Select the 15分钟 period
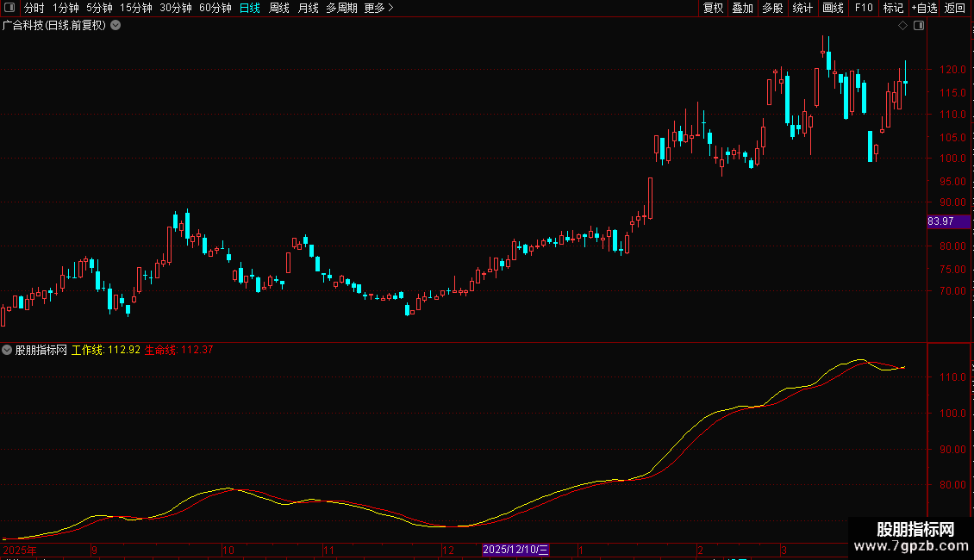Viewport: 974px width, 560px height. 136,8
